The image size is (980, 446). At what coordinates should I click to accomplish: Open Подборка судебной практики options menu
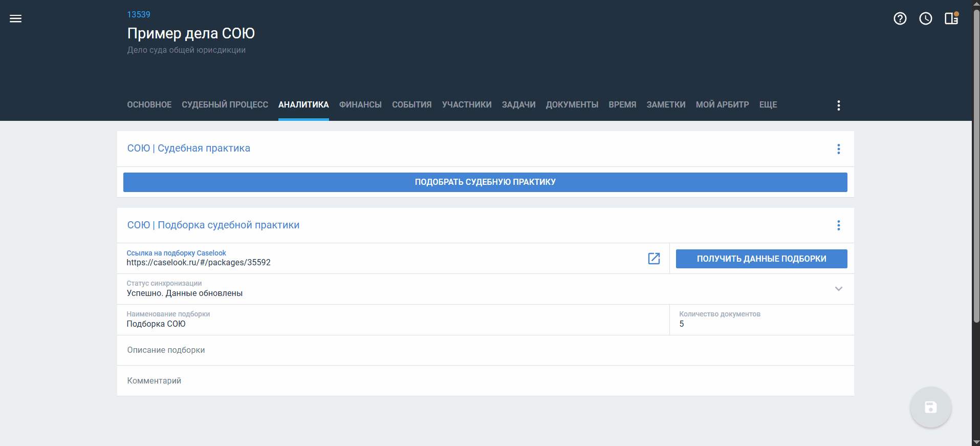pos(838,225)
